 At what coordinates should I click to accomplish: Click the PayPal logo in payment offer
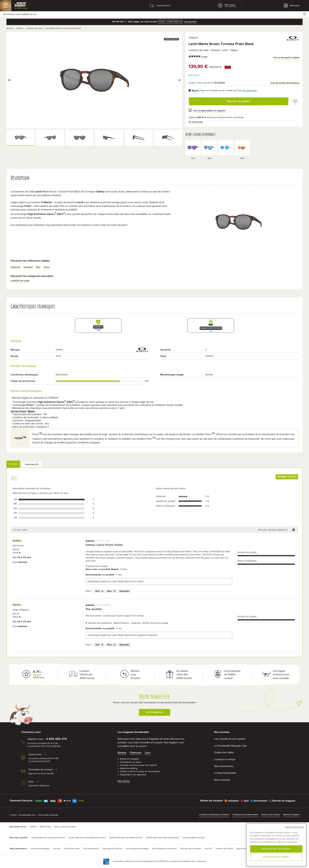pos(194,90)
